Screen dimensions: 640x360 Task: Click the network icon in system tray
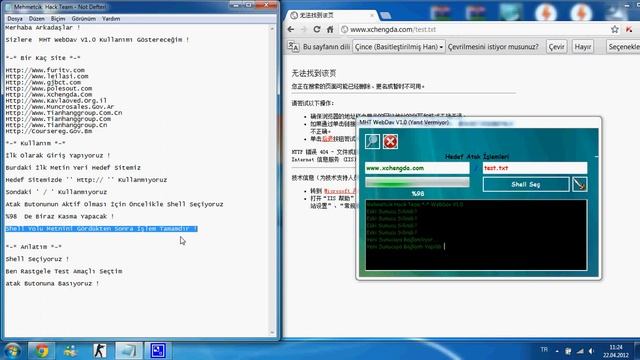coord(580,351)
